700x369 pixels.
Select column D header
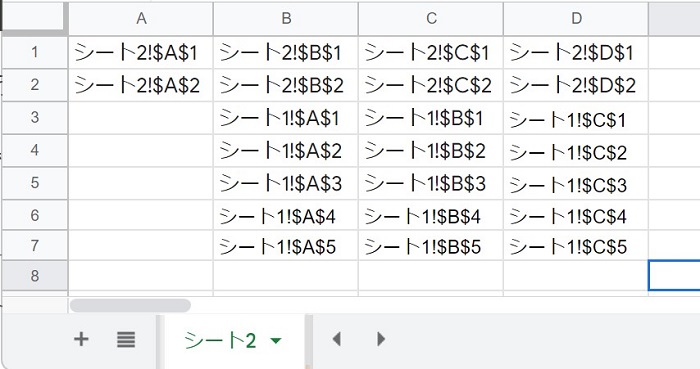(x=576, y=18)
